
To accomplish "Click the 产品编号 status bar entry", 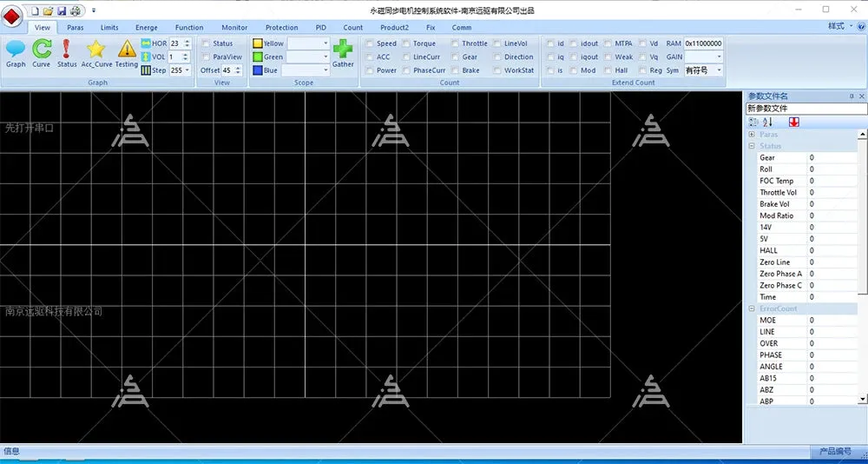I will 835,451.
